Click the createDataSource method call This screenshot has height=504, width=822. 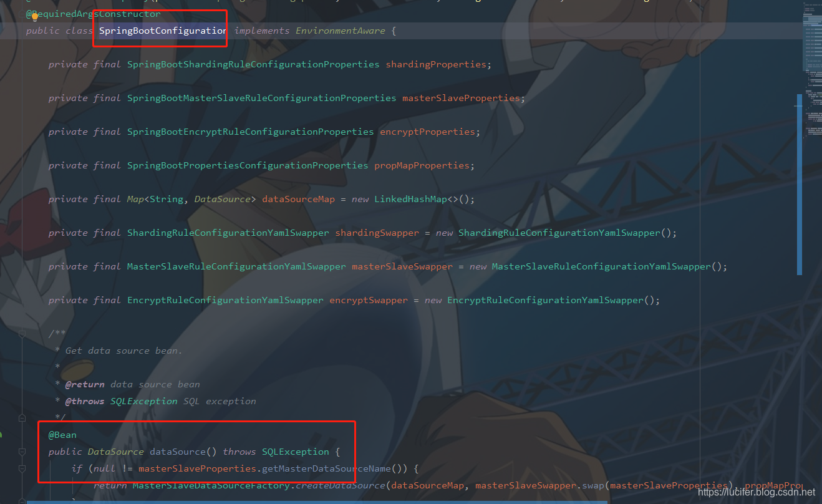tap(341, 485)
